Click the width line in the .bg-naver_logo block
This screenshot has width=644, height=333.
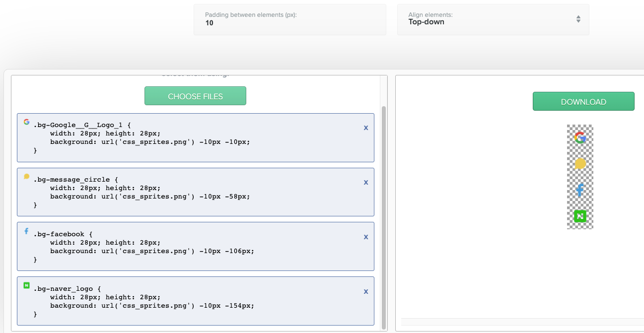coord(105,297)
